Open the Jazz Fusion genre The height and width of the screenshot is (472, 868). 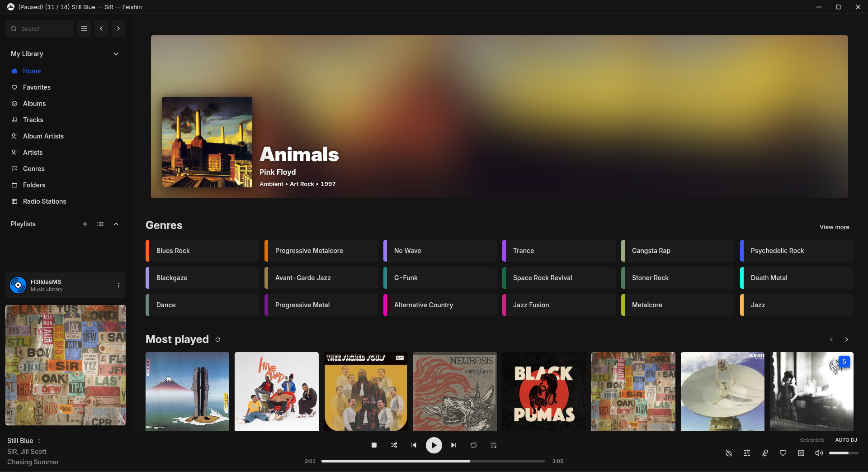click(559, 305)
